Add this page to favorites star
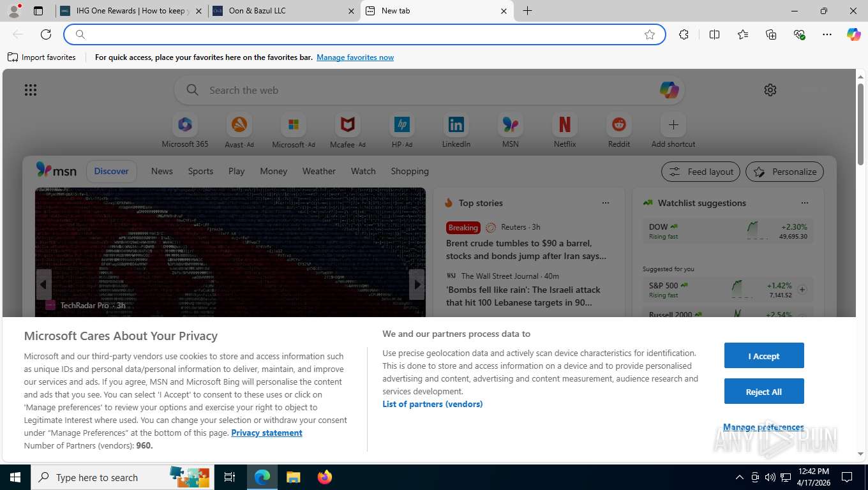The width and height of the screenshot is (868, 490). tap(650, 34)
